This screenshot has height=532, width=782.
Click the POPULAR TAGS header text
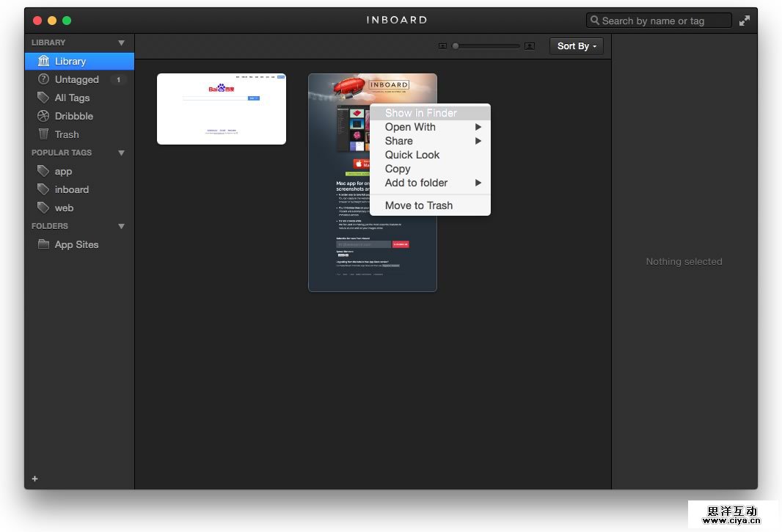click(62, 153)
